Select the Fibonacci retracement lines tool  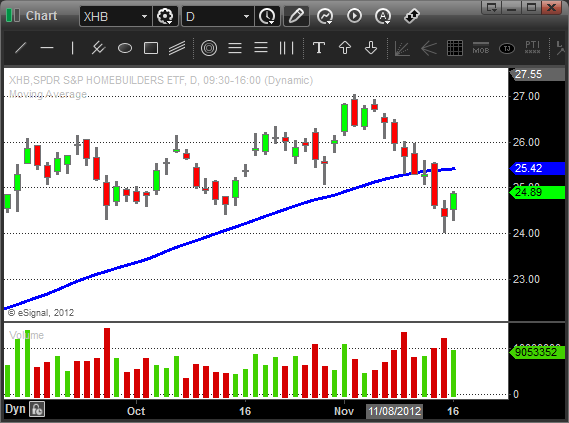[235, 48]
